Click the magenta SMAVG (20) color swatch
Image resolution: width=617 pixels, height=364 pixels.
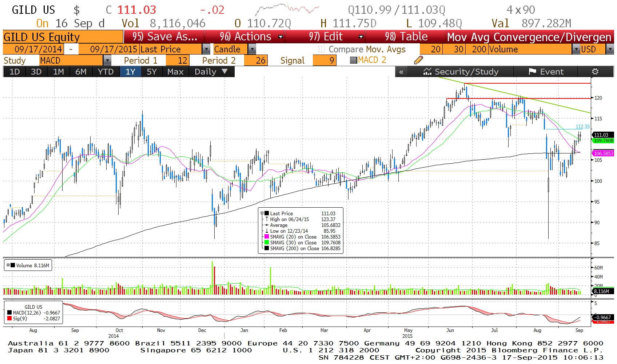point(267,237)
